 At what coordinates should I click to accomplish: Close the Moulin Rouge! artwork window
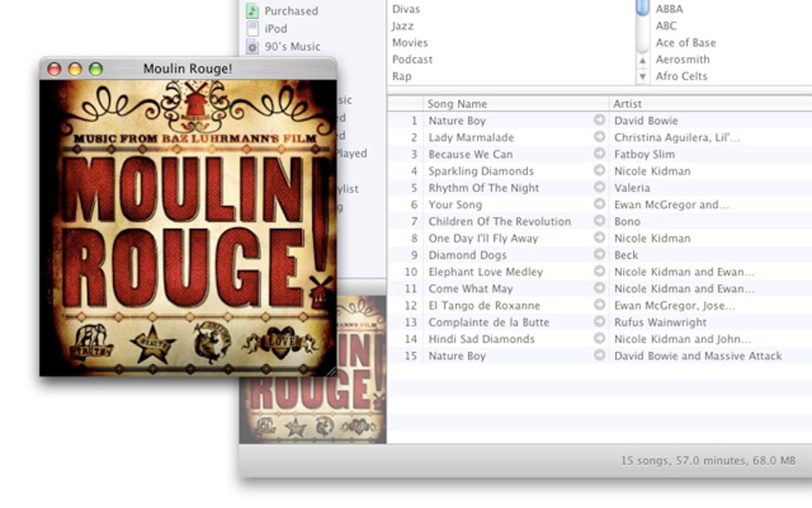coord(54,68)
